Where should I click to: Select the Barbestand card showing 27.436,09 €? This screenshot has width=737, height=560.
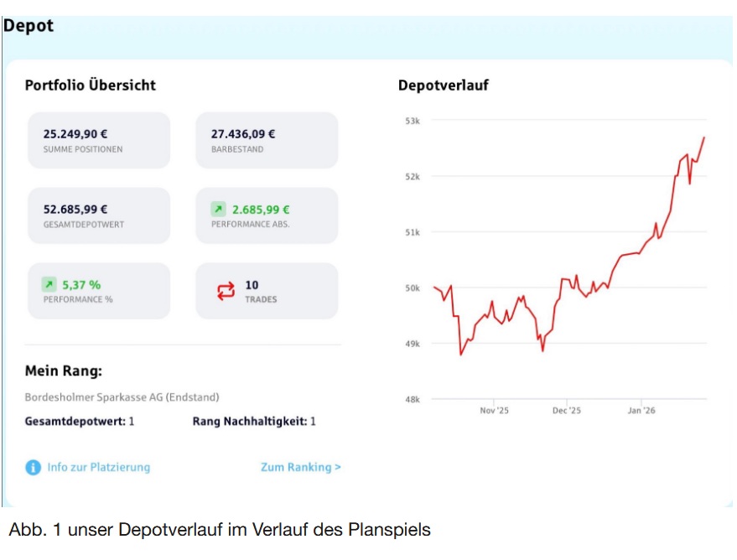coord(267,140)
